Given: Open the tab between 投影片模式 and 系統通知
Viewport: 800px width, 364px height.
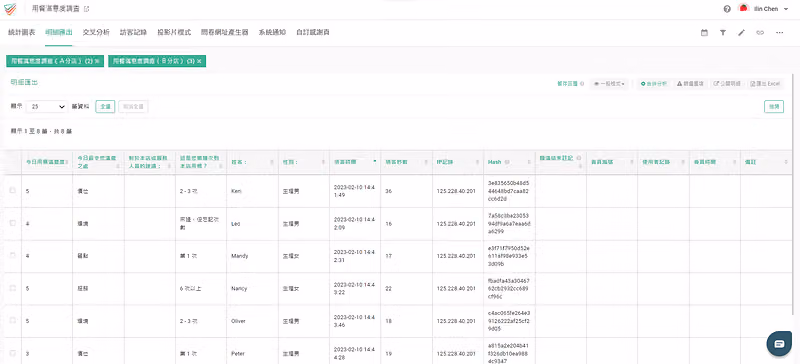Looking at the screenshot, I should (x=224, y=32).
